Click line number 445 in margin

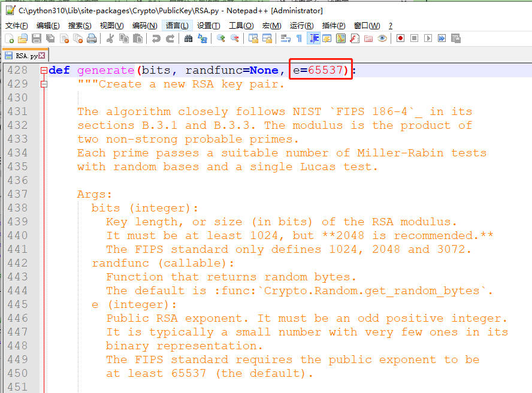[x=17, y=304]
